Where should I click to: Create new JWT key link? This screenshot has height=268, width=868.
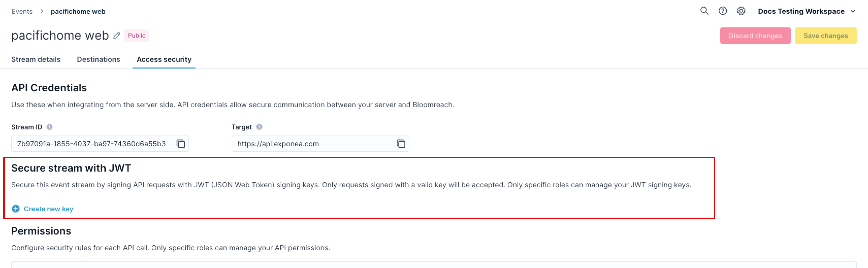[49, 209]
